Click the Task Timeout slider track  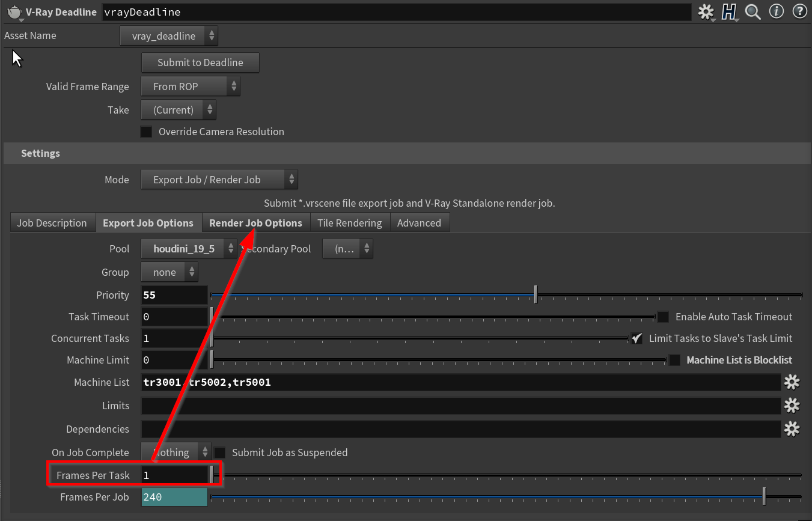[x=433, y=317]
